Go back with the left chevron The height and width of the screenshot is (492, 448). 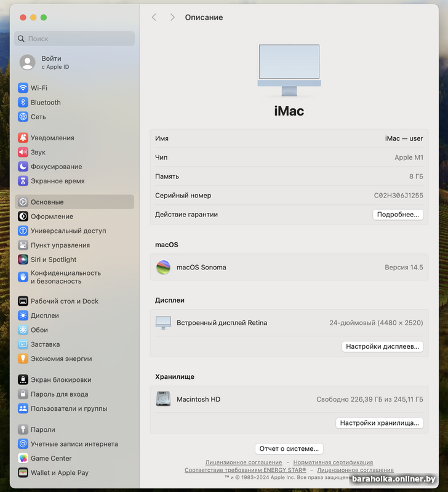(x=154, y=17)
